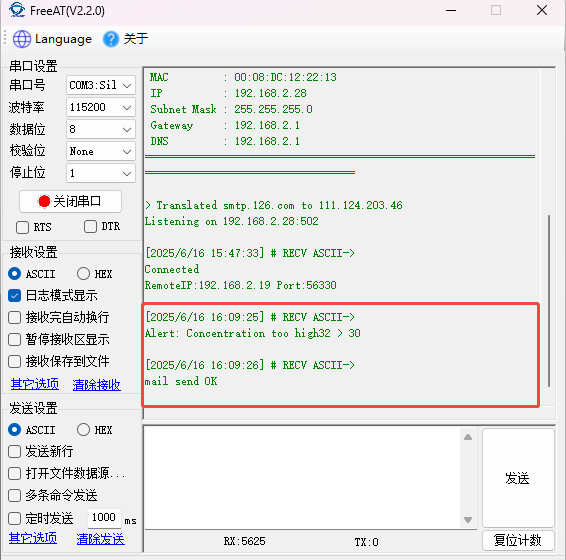Close the FreeAT window
This screenshot has height=560, width=566.
[542, 10]
